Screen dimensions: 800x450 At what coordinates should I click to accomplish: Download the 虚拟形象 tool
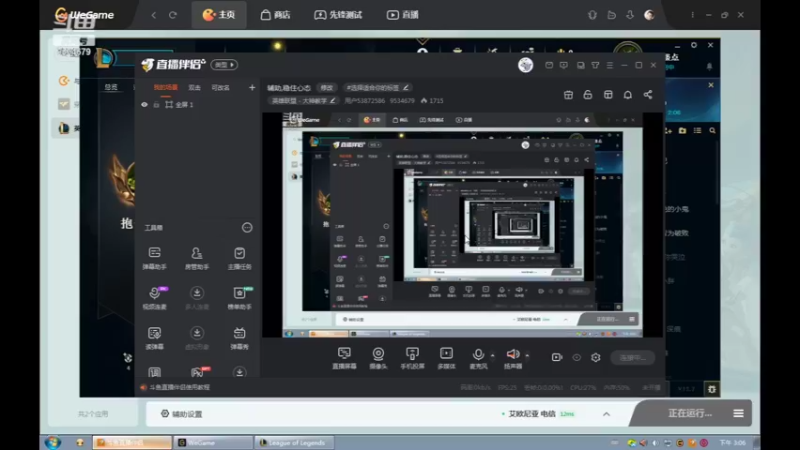click(196, 338)
